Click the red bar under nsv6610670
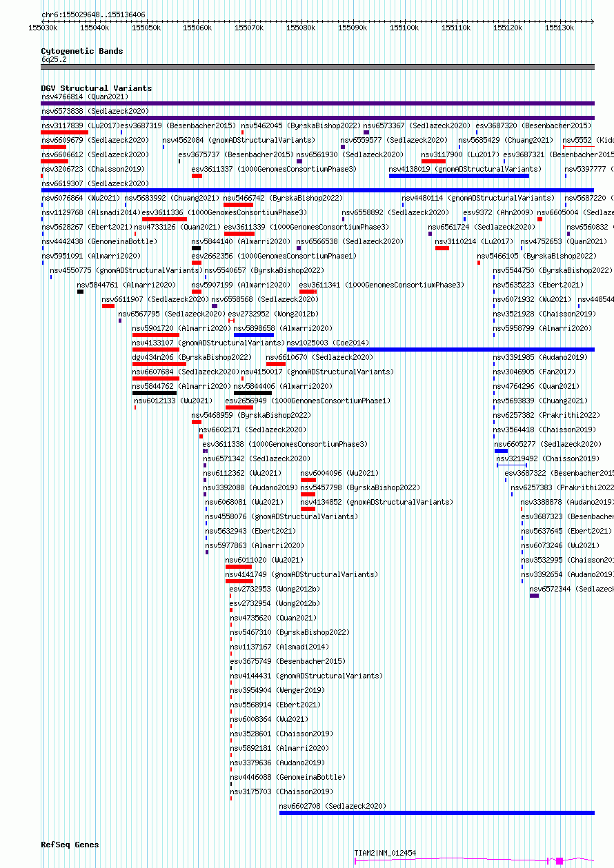 pos(276,364)
